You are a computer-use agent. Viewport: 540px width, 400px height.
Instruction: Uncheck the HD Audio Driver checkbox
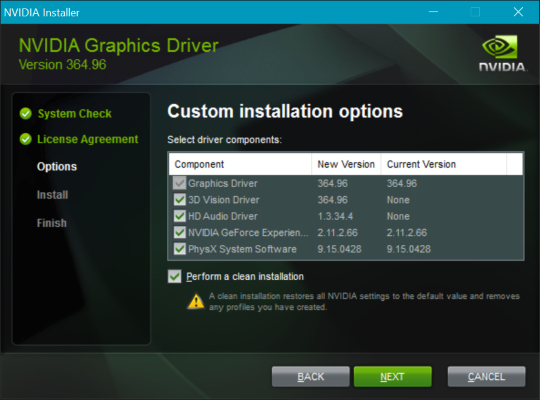tap(179, 216)
